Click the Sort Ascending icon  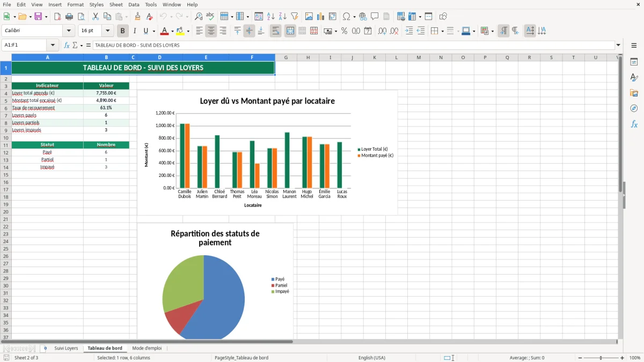tap(270, 17)
